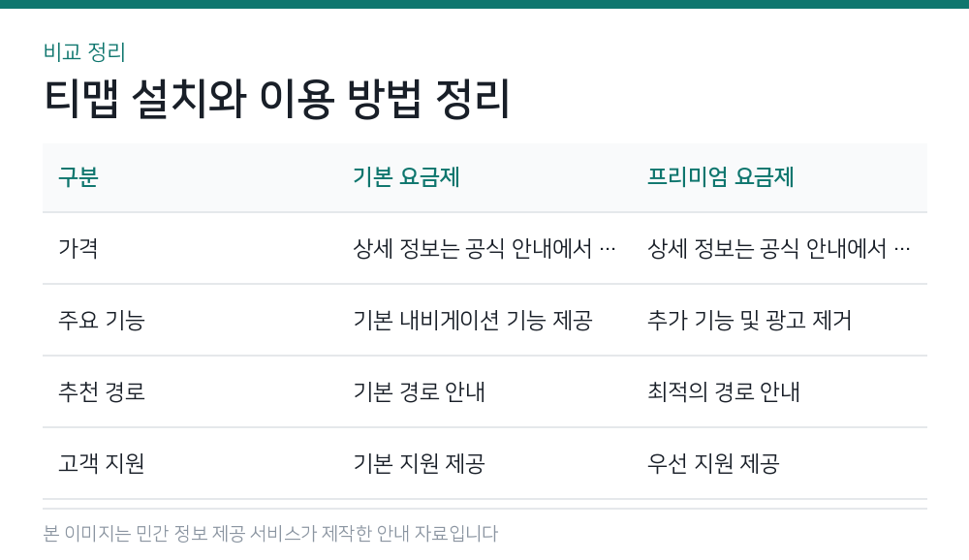Select the '프리미엄 요금제' column header
969x560 pixels.
pyautogui.click(x=721, y=177)
